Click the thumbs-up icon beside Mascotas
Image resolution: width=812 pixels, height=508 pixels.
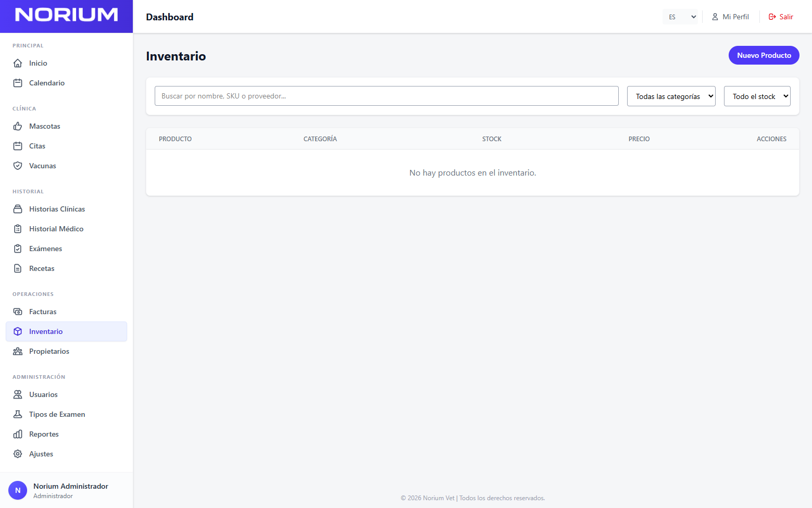pos(18,126)
